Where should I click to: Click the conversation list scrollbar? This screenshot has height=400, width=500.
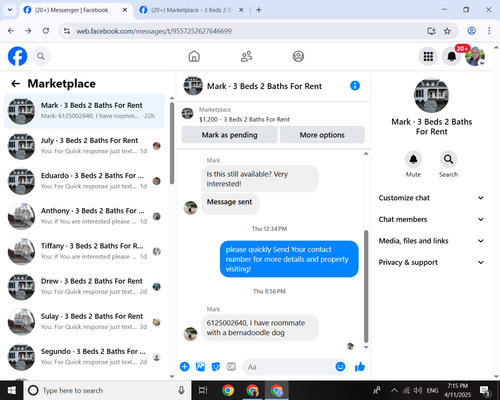[x=172, y=143]
